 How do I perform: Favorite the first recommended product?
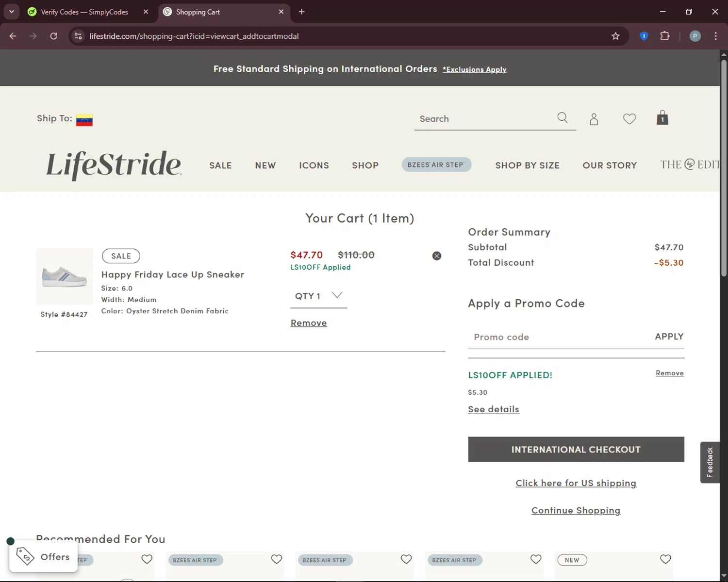[147, 559]
